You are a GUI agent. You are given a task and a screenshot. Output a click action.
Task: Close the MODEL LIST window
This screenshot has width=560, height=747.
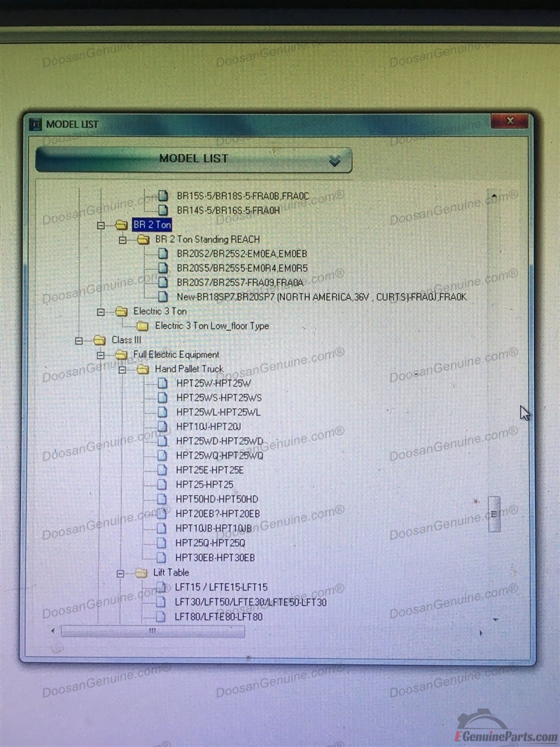[509, 122]
